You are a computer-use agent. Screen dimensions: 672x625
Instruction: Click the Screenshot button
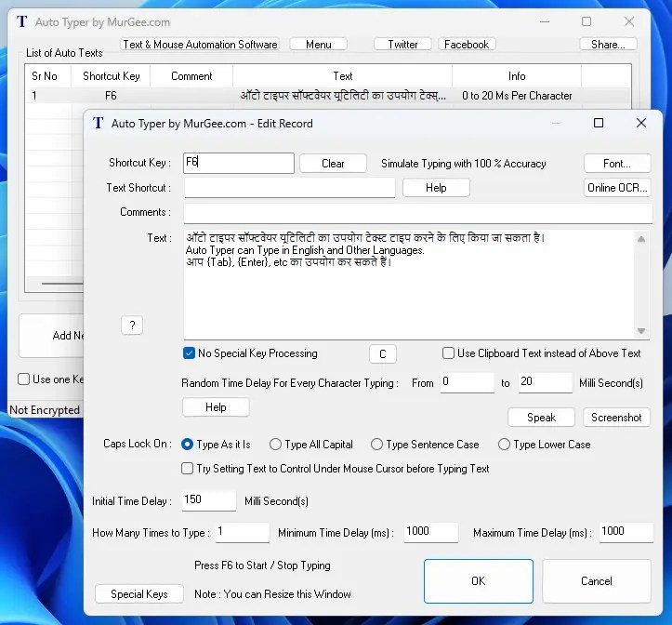[x=617, y=418]
